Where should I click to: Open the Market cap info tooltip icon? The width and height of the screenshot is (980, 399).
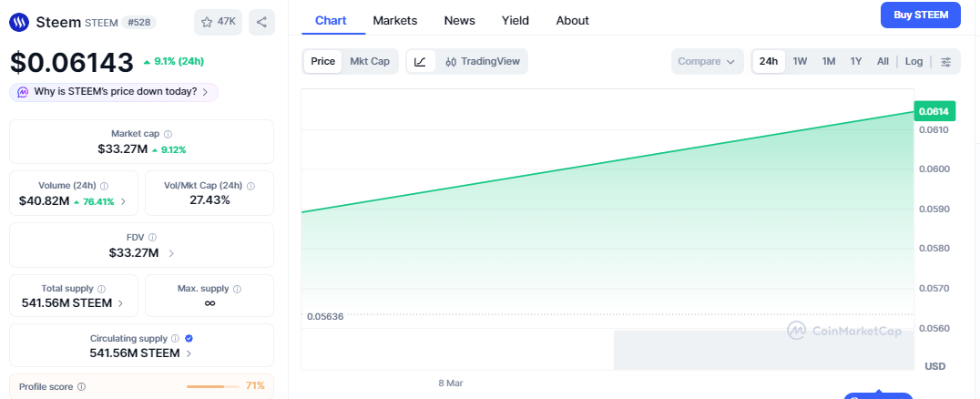point(168,134)
